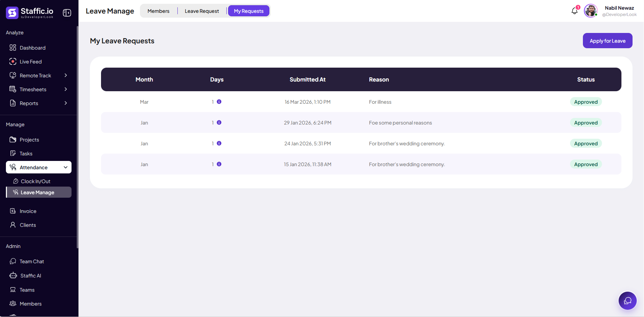This screenshot has height=317, width=644.
Task: Collapse the sidebar with the panel toggle icon
Action: tap(67, 13)
